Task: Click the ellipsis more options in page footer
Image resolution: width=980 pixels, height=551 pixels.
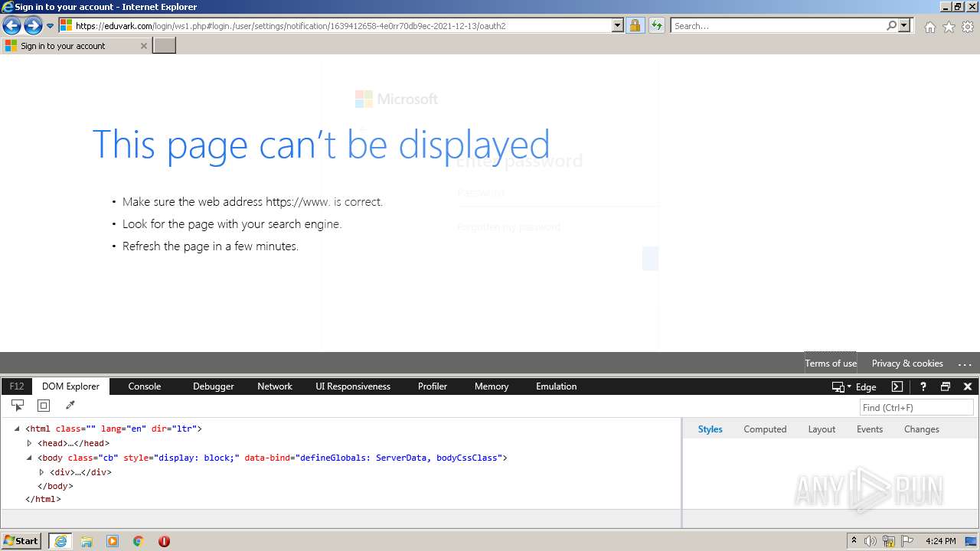Action: (965, 364)
